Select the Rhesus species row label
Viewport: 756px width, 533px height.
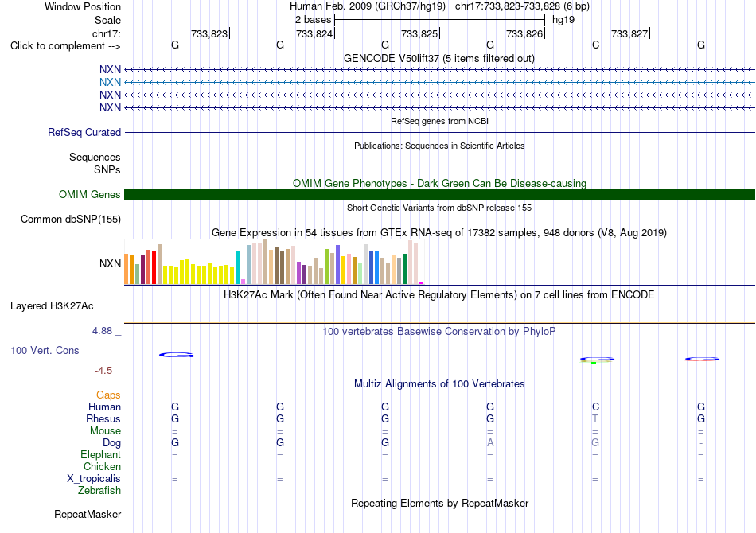point(103,418)
